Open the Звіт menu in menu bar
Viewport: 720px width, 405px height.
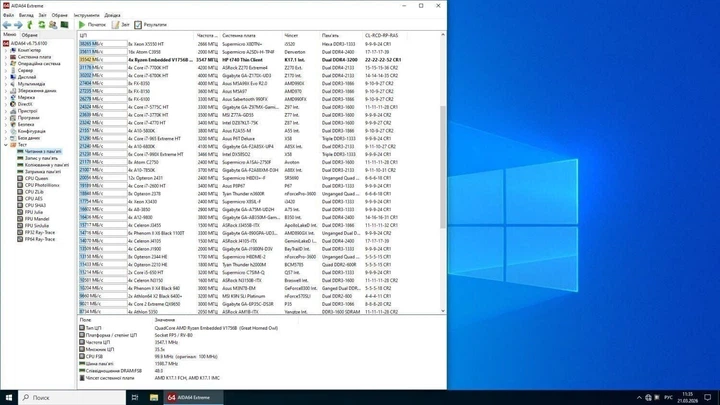tap(42, 15)
